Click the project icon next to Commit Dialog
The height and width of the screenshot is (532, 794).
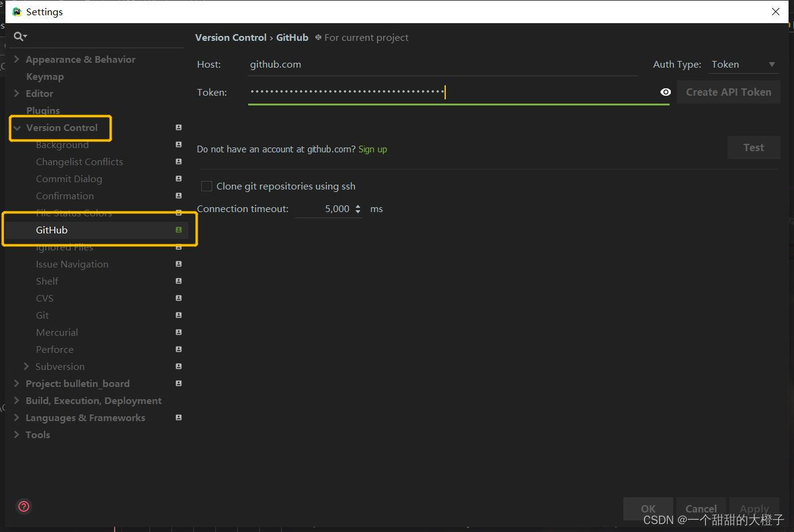pyautogui.click(x=179, y=179)
